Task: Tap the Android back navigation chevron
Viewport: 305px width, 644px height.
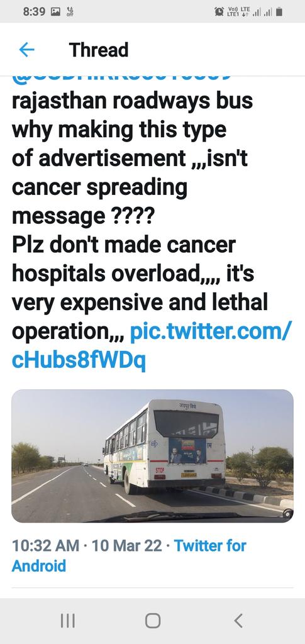Action: pyautogui.click(x=238, y=621)
